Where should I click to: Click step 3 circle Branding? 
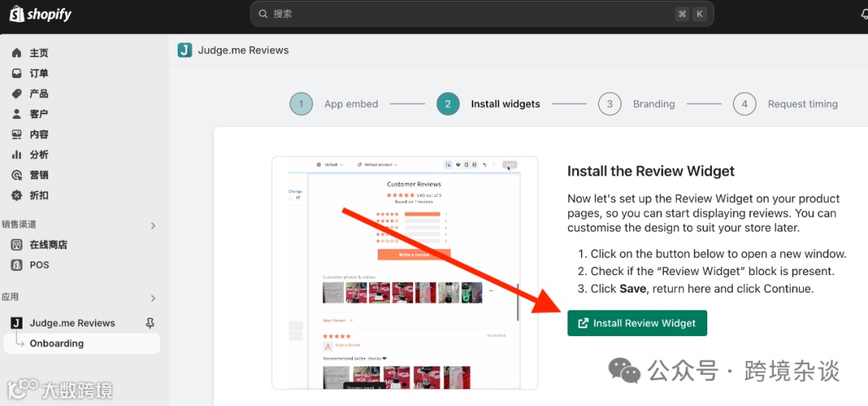point(609,104)
